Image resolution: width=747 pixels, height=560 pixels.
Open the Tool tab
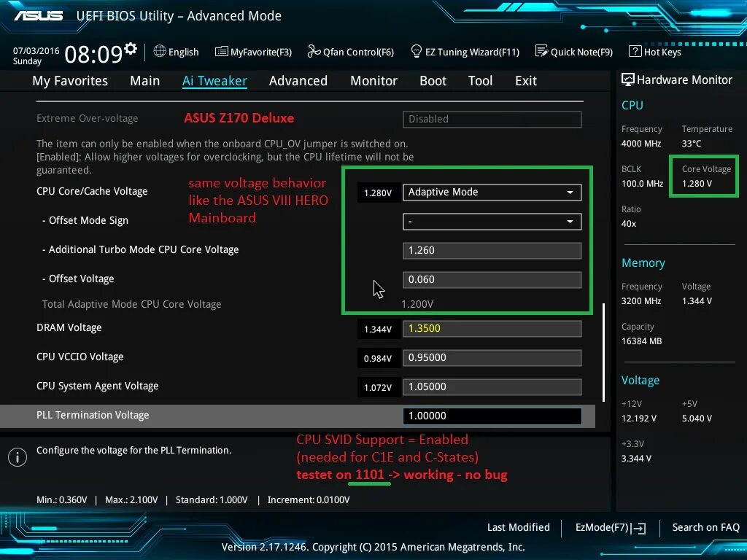[x=480, y=81]
